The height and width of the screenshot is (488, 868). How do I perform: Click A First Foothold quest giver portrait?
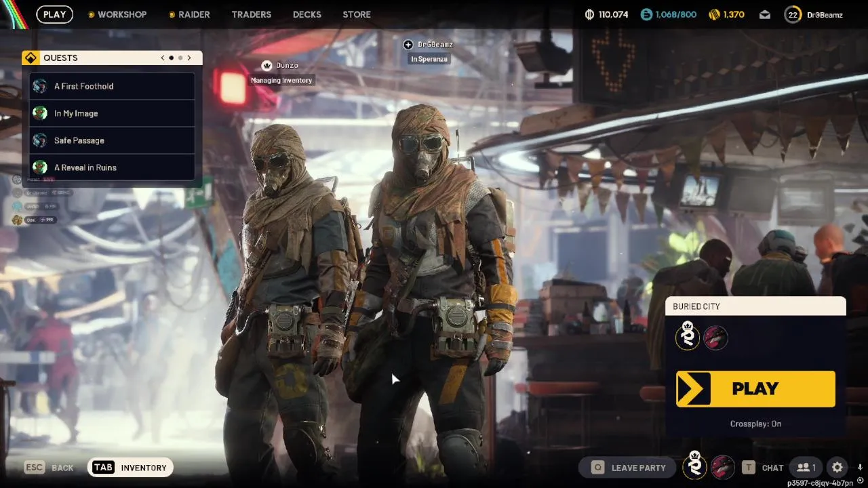tap(40, 86)
